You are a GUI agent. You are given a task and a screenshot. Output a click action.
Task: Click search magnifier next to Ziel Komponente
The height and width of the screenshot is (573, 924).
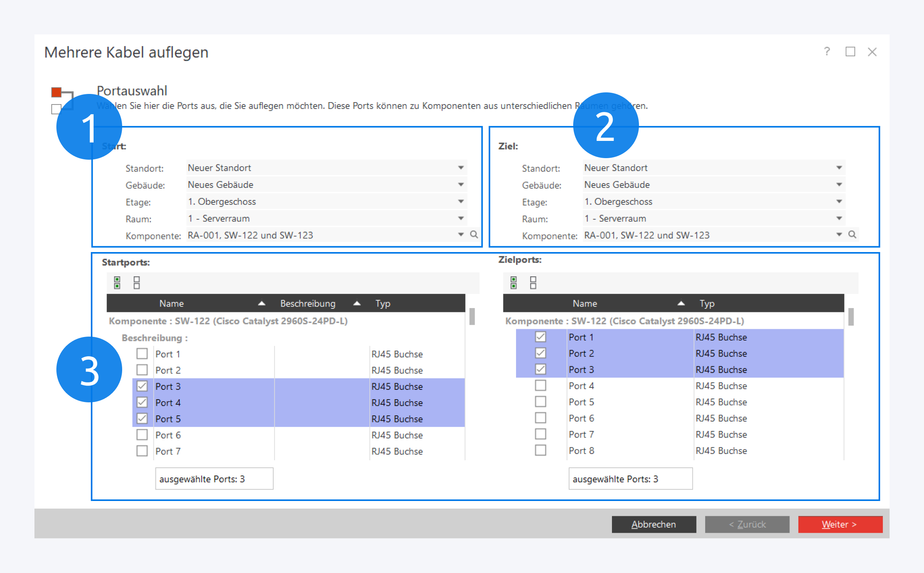(852, 234)
